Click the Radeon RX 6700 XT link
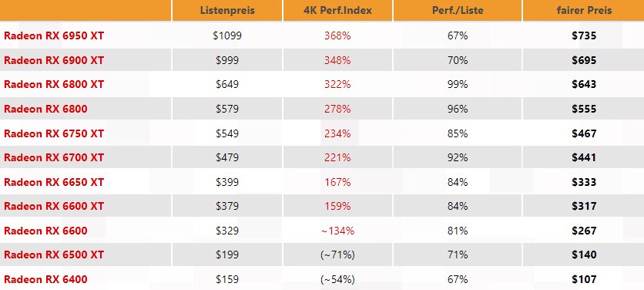 [54, 157]
